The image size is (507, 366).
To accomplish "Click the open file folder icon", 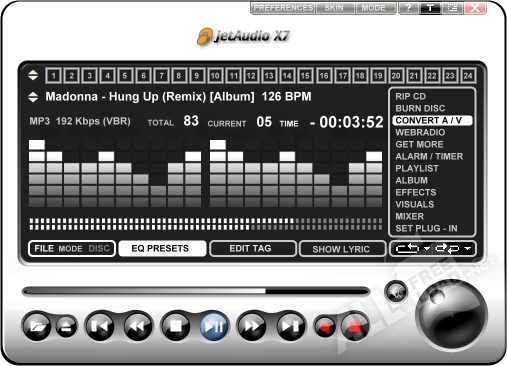I will tap(37, 326).
